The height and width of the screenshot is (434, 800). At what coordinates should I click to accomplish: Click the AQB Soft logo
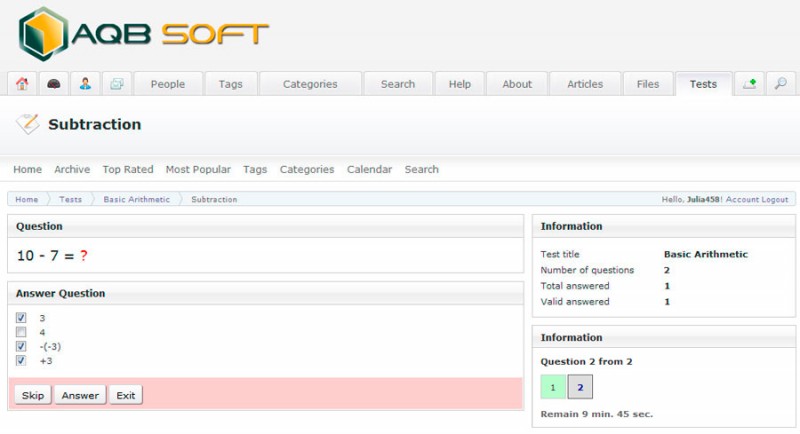point(143,34)
